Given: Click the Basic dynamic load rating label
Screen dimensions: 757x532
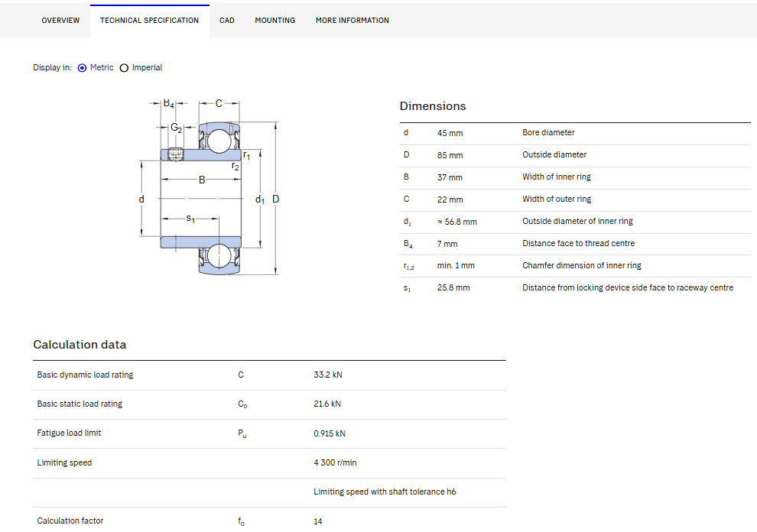Looking at the screenshot, I should coord(85,375).
